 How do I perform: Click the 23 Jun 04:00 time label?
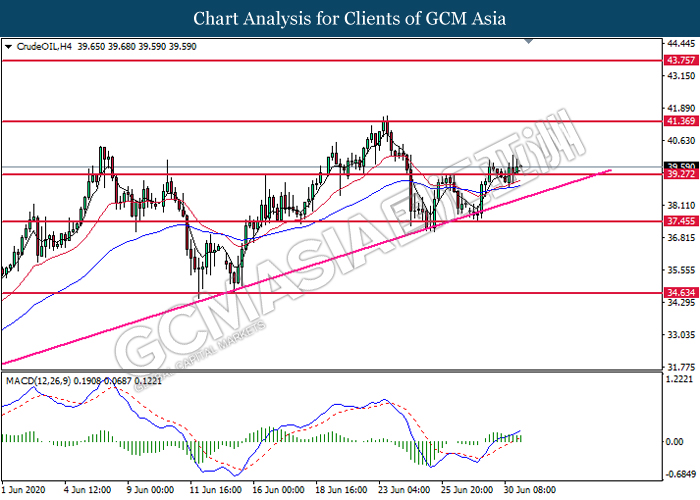click(404, 490)
